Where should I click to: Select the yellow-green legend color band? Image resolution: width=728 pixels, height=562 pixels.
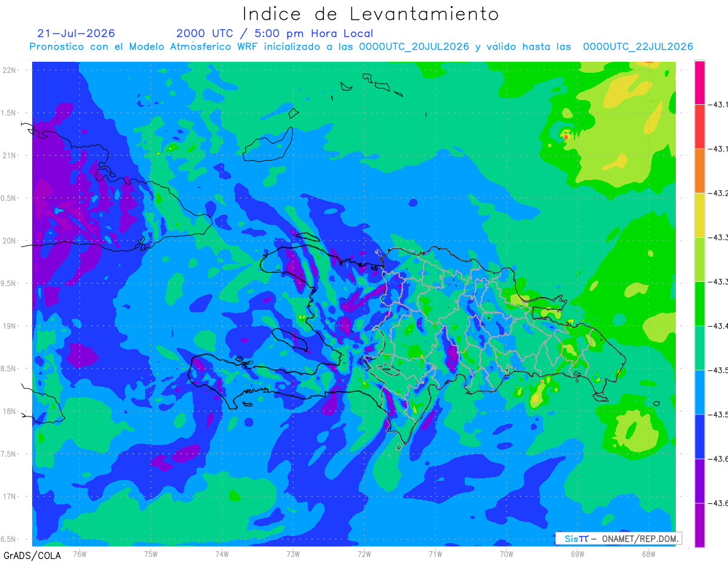click(699, 259)
